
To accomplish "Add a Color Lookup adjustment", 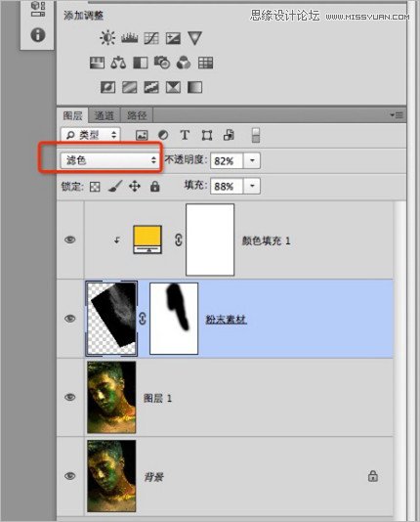I will tap(205, 63).
